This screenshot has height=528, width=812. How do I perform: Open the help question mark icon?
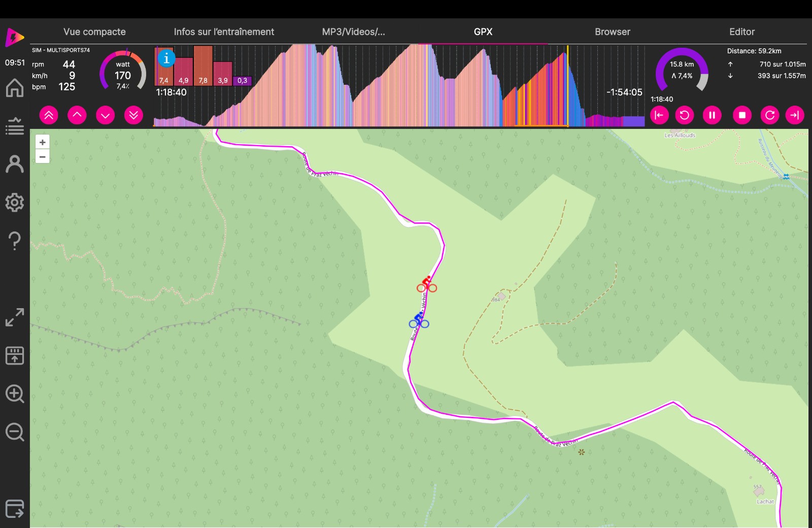pyautogui.click(x=15, y=240)
